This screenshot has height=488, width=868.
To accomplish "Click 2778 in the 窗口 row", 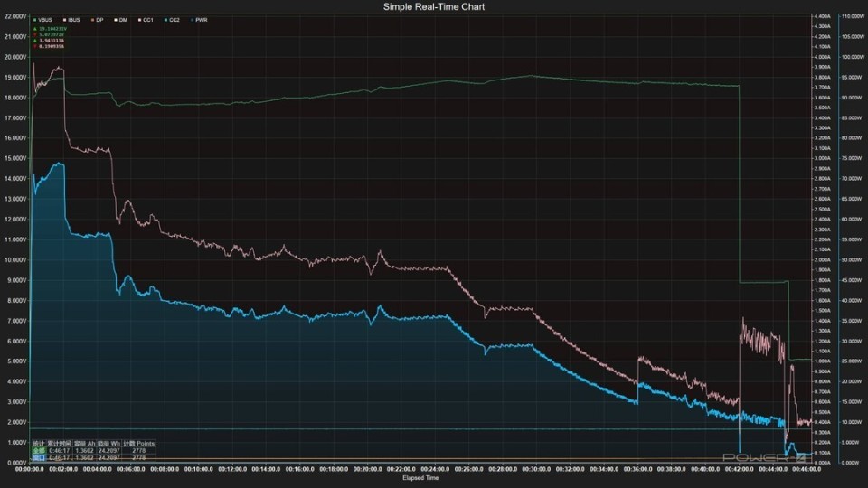I will tap(139, 458).
